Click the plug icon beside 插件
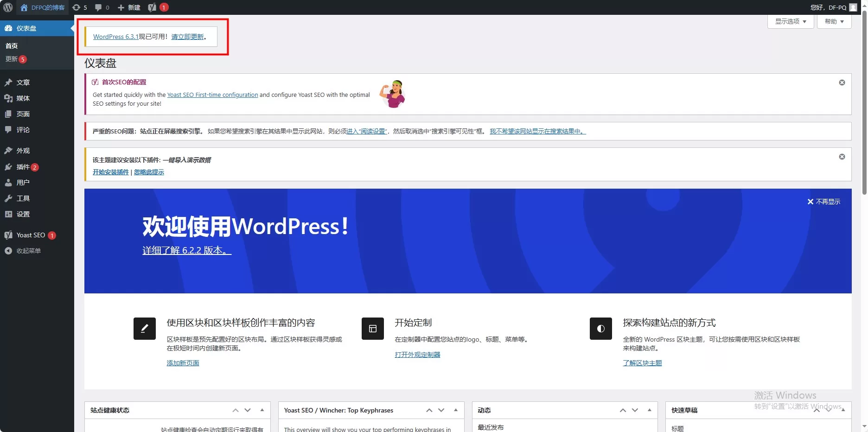Image resolution: width=868 pixels, height=432 pixels. pyautogui.click(x=8, y=167)
